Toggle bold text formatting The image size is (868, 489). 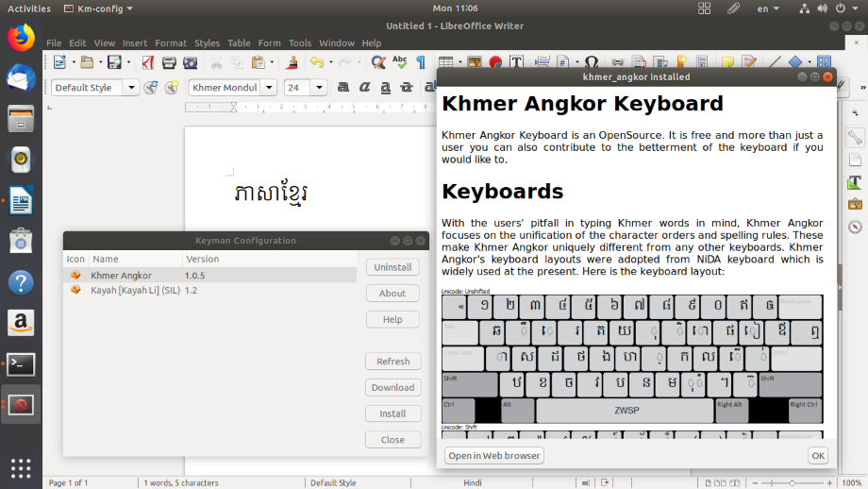click(343, 88)
